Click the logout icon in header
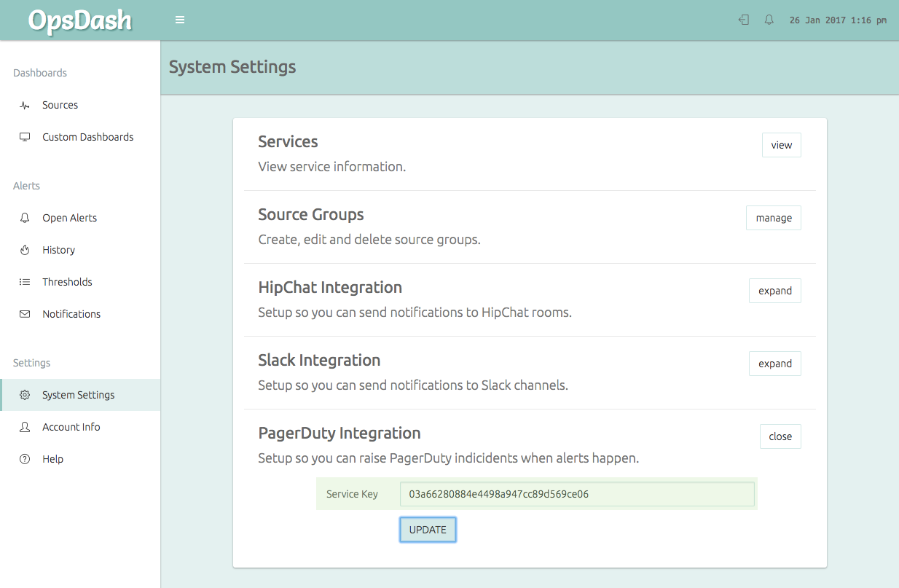 pyautogui.click(x=744, y=20)
